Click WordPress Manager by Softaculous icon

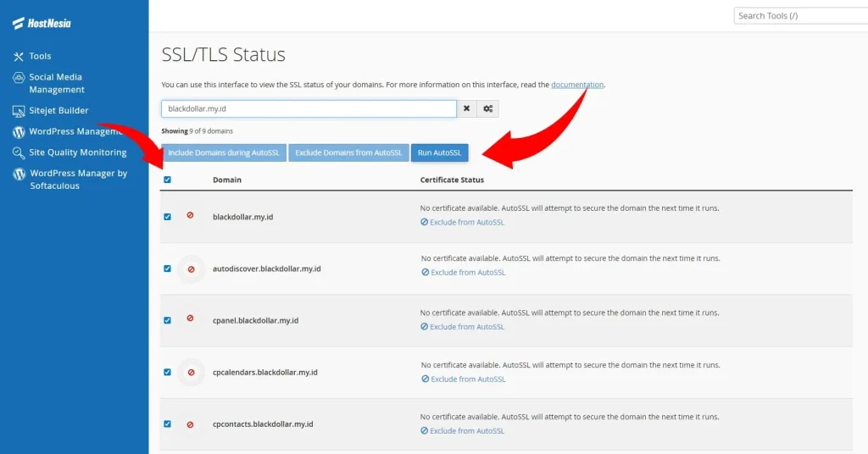coord(19,174)
